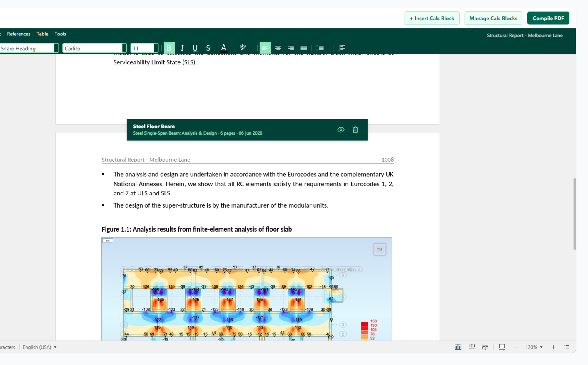Click the Steel Floor Beam block title
Screen dimensions: 588x365
pyautogui.click(x=154, y=126)
